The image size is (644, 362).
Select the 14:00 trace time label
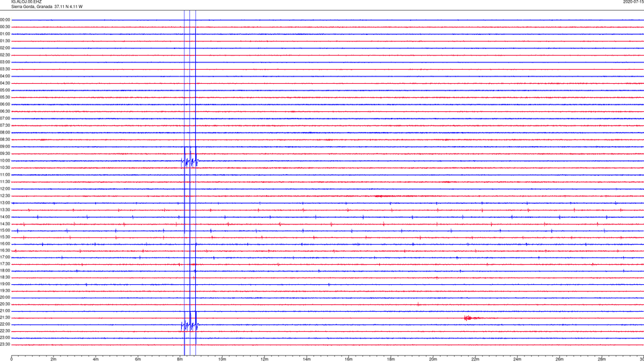[x=5, y=217]
